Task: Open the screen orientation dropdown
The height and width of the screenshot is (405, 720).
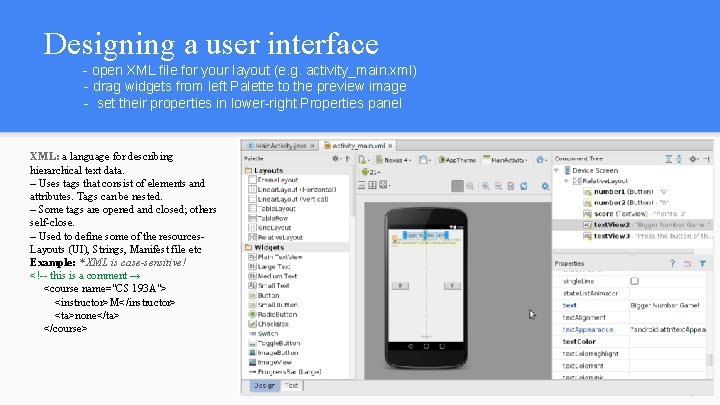Action: 424,160
